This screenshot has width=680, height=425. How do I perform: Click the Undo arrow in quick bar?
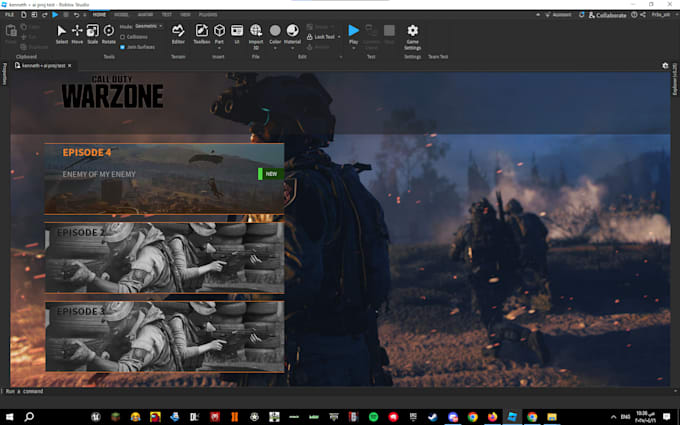[x=76, y=15]
